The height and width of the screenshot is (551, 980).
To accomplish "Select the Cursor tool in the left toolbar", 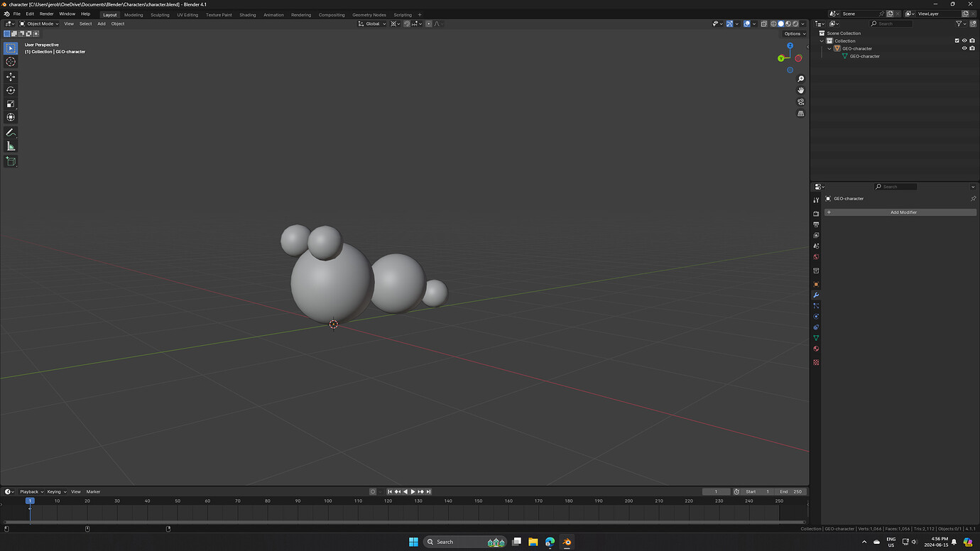I will [11, 62].
